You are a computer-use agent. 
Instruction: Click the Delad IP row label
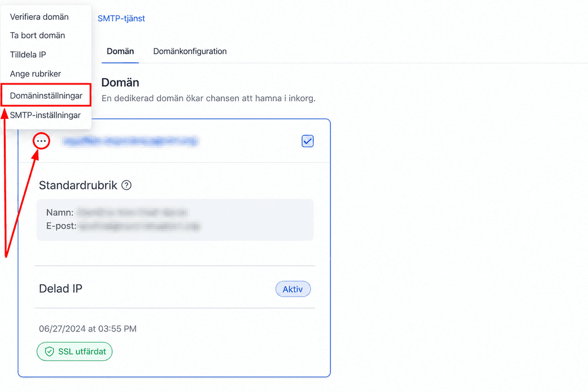[x=61, y=288]
